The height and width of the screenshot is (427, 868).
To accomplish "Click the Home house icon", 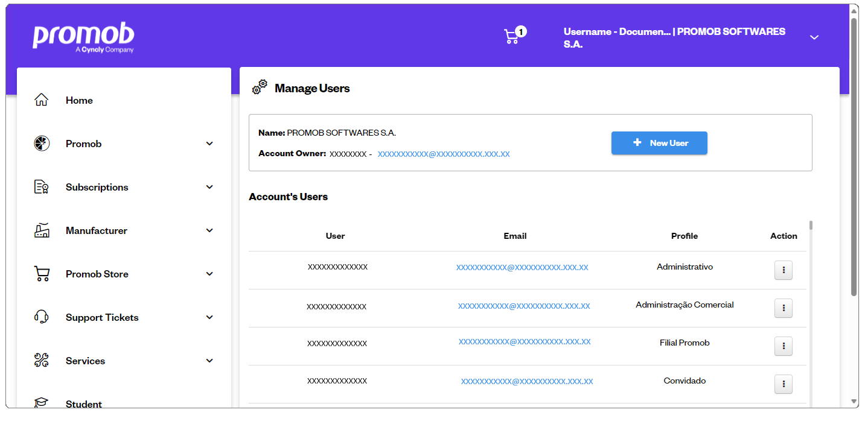I will point(42,100).
